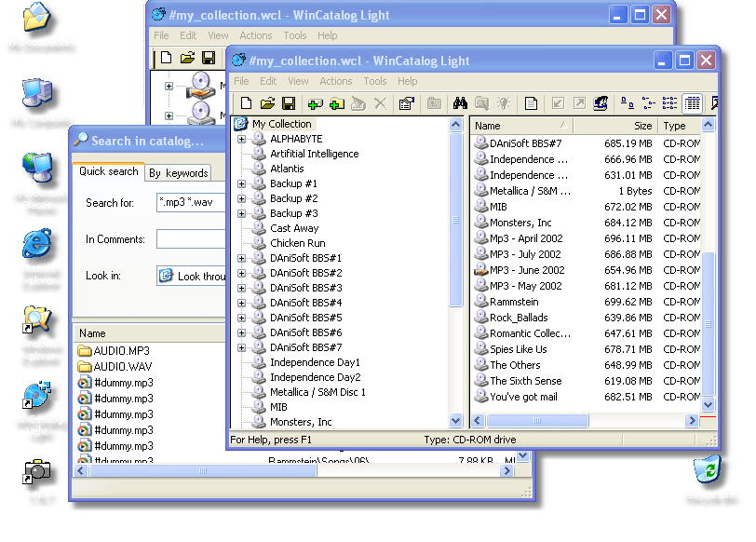This screenshot has height=542, width=756.
Task: Open the Look in dropdown in search dialog
Action: click(191, 276)
